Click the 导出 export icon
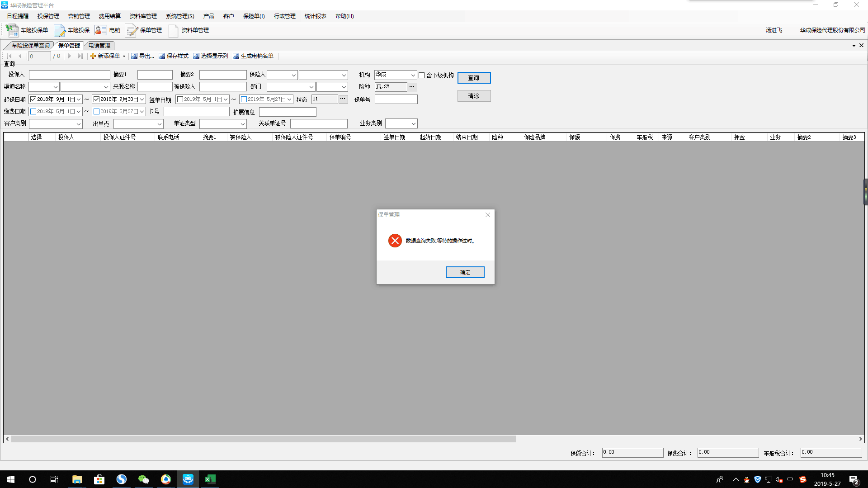 click(134, 56)
